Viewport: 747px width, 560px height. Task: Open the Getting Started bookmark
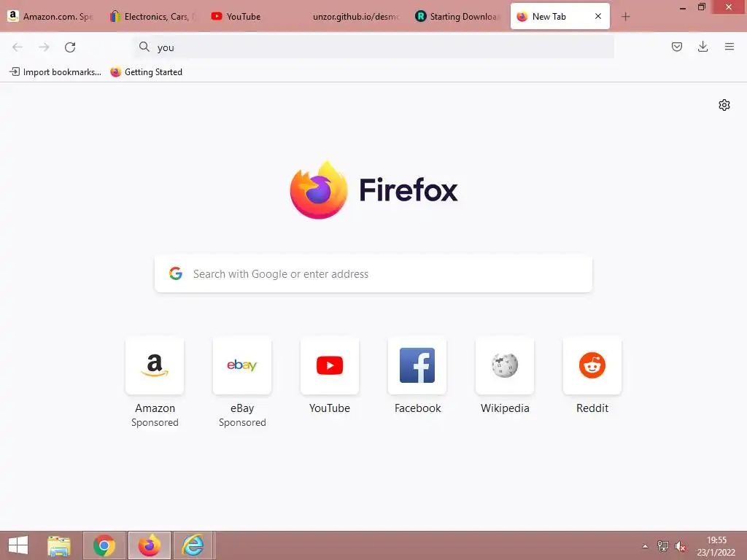pos(147,72)
